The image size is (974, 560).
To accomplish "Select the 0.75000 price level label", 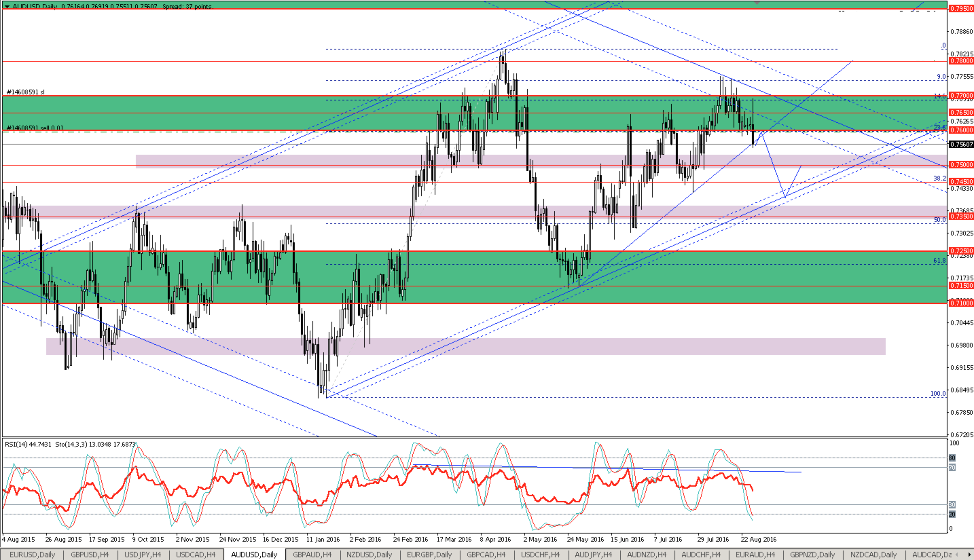I will pos(961,165).
